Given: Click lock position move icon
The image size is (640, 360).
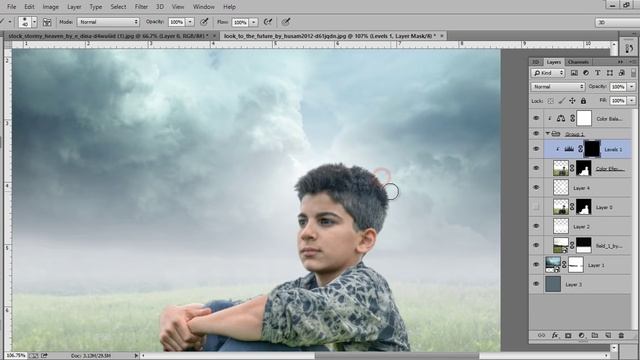Looking at the screenshot, I should (x=572, y=100).
